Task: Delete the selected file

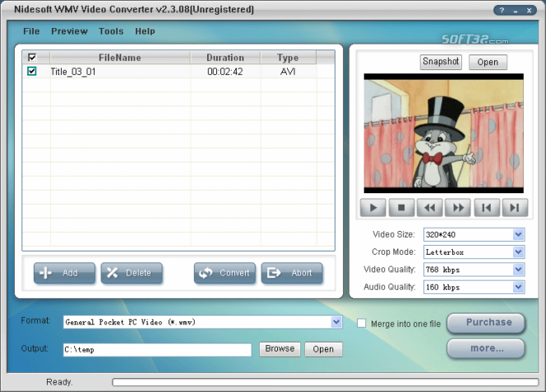Action: (132, 273)
